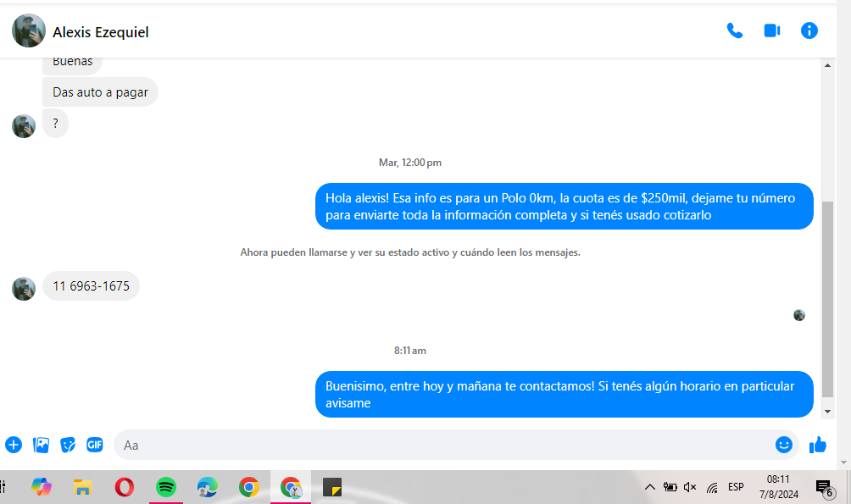851x504 pixels.
Task: Click the 'Buenisimo, entre hoy y mañana' message
Action: coord(564,395)
